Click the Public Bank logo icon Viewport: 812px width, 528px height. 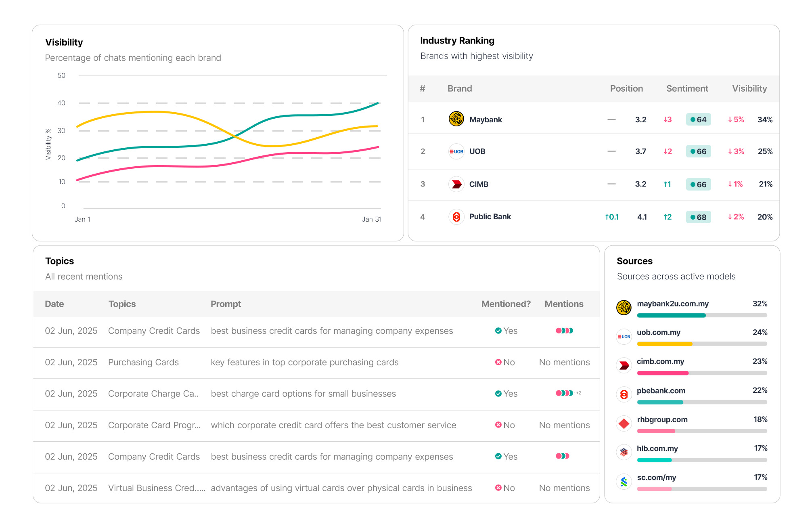[x=456, y=217]
